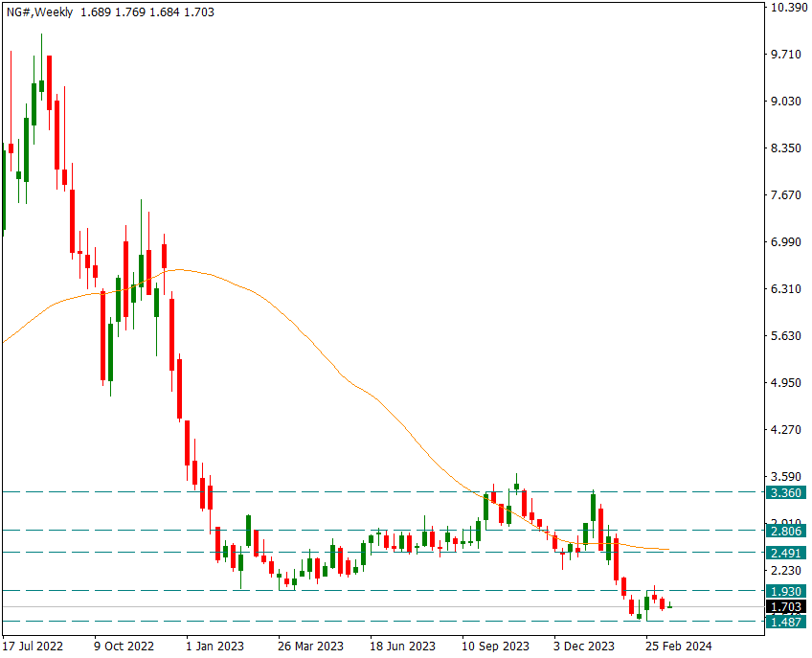Click the 5.630 price axis label
812x658 pixels.
click(786, 336)
